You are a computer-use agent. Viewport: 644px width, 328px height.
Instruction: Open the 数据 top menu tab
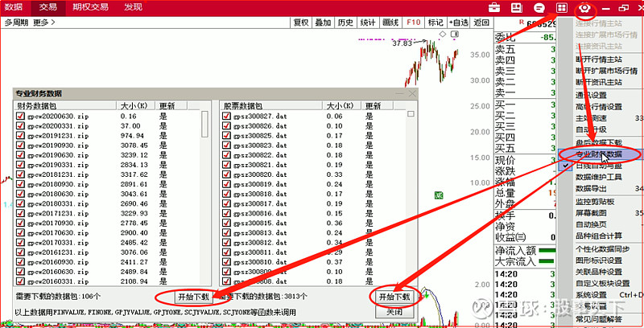pyautogui.click(x=14, y=7)
